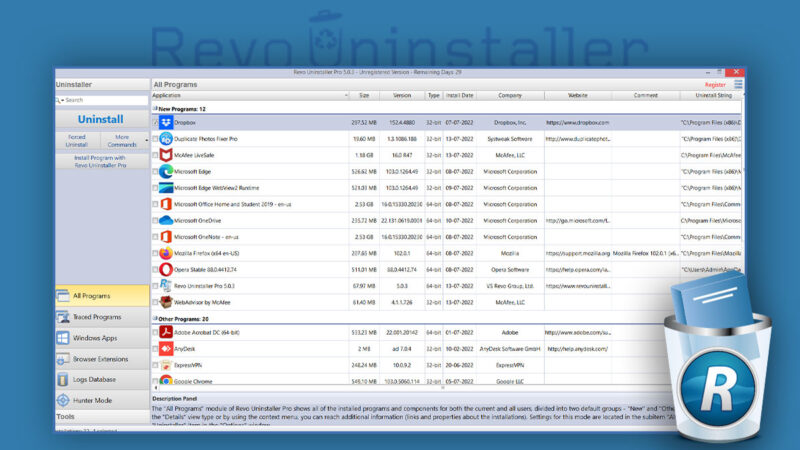Open the Application column sort arrow
Screen dimensions: 800x450
coord(346,95)
